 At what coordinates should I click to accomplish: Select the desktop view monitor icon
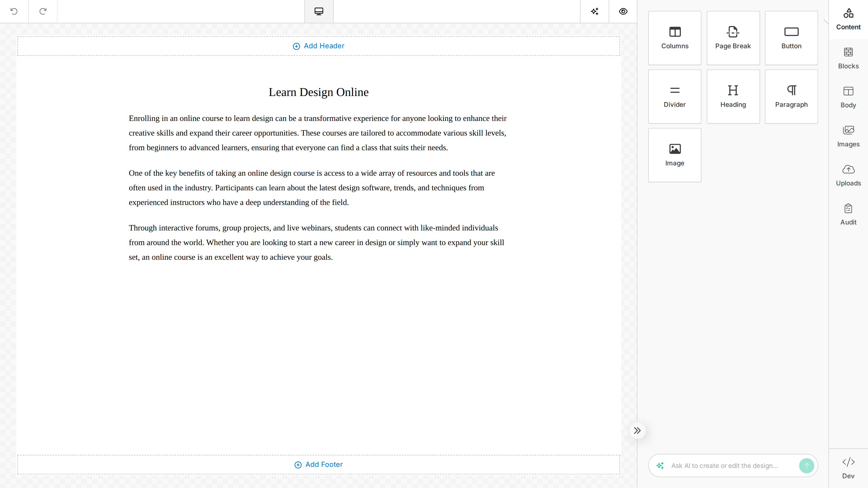click(x=319, y=11)
